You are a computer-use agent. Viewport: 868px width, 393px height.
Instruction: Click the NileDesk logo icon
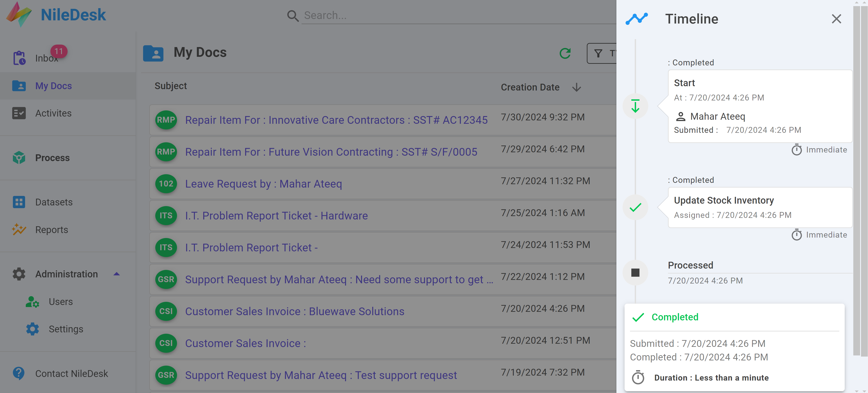click(x=19, y=15)
